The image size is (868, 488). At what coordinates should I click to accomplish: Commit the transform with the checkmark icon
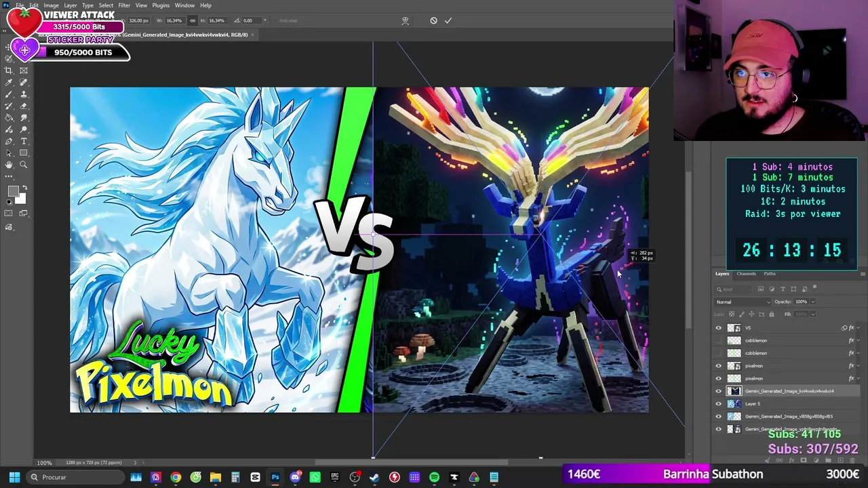(x=448, y=20)
